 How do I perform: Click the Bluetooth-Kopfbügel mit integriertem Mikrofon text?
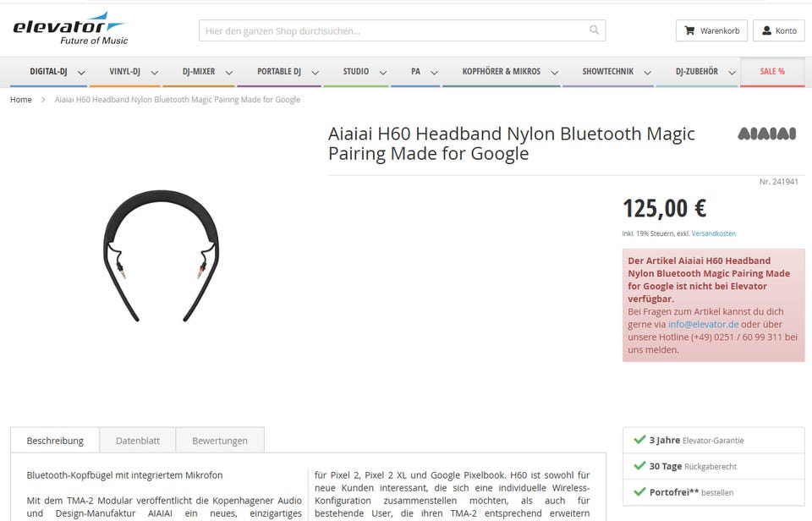click(x=125, y=475)
